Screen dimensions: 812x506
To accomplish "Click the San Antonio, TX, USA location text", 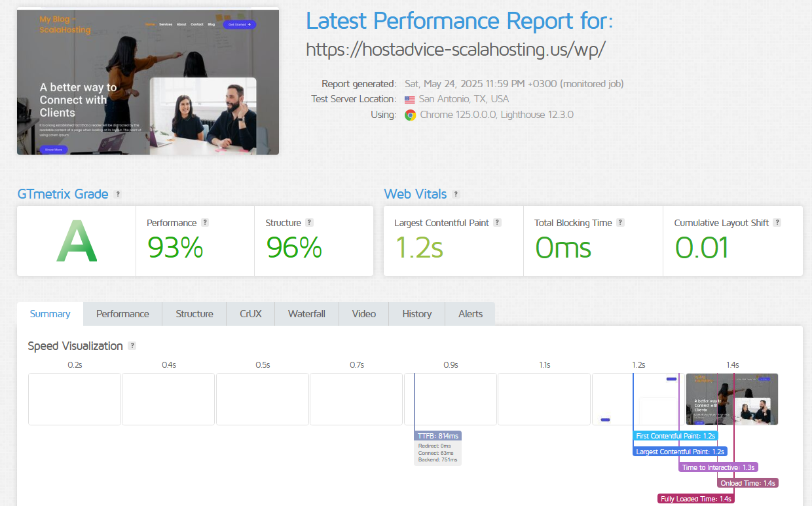I will (x=464, y=100).
